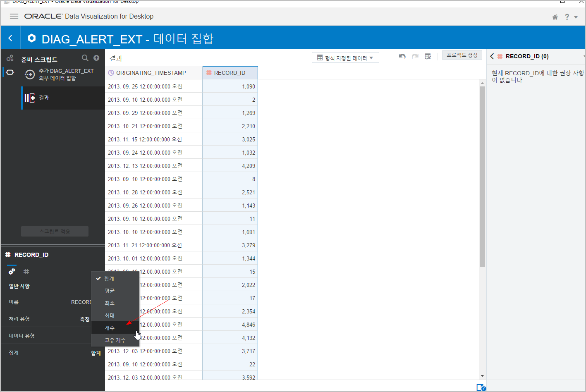Choose 평균 aggregation option
The width and height of the screenshot is (586, 392).
(x=115, y=291)
